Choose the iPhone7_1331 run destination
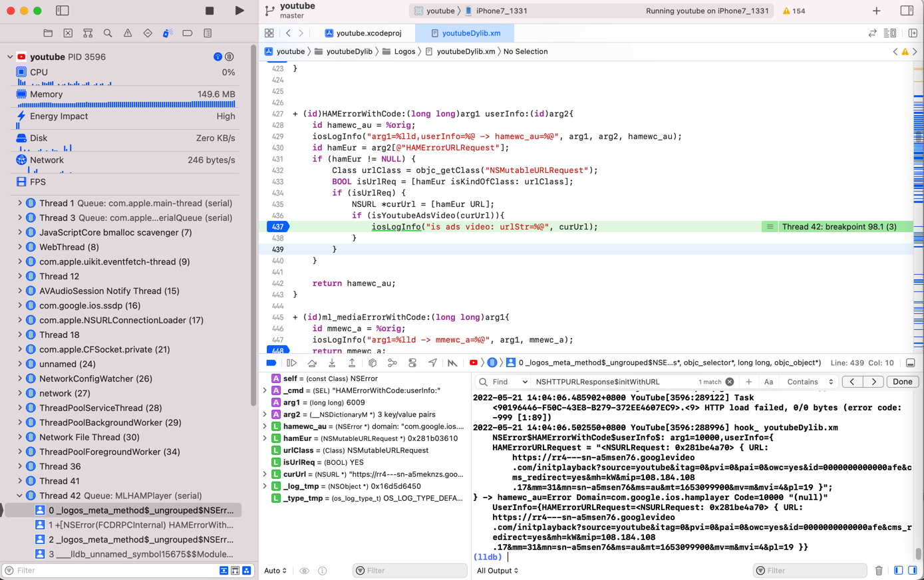 (x=497, y=11)
